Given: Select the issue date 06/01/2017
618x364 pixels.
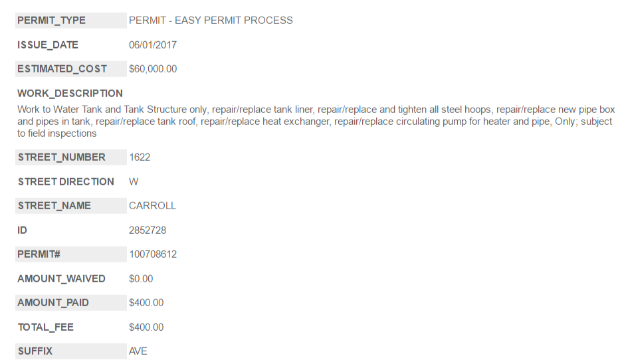Looking at the screenshot, I should [x=153, y=45].
